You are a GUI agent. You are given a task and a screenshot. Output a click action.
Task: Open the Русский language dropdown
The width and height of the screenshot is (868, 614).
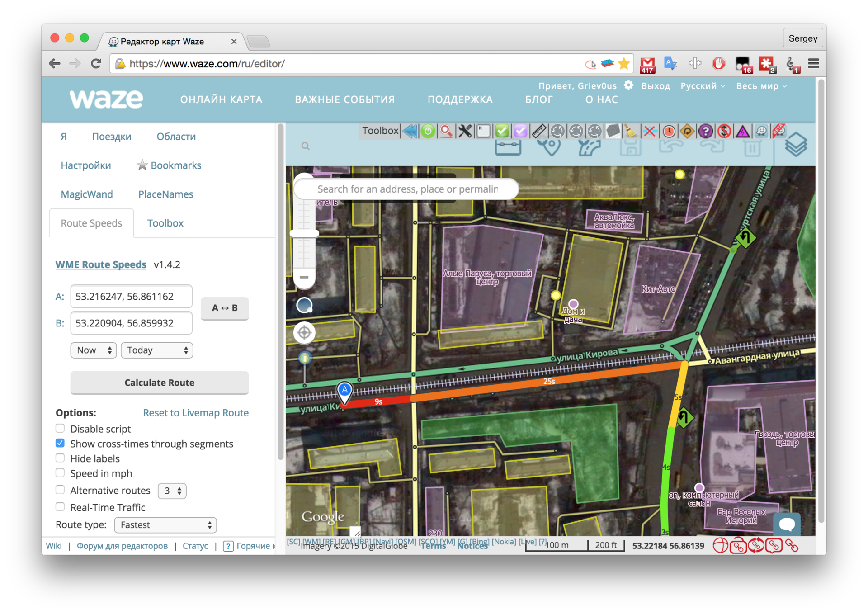click(x=703, y=86)
